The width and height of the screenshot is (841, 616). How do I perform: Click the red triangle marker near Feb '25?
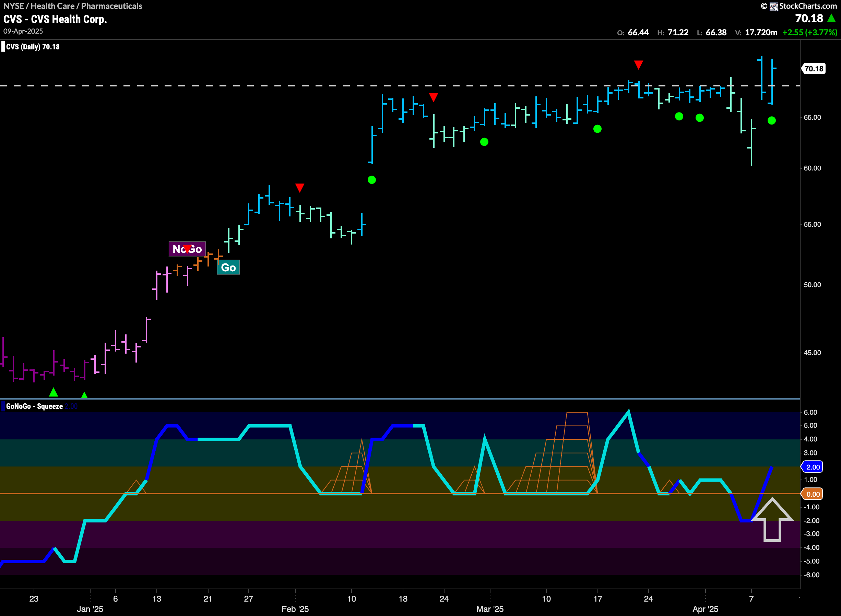pos(300,188)
